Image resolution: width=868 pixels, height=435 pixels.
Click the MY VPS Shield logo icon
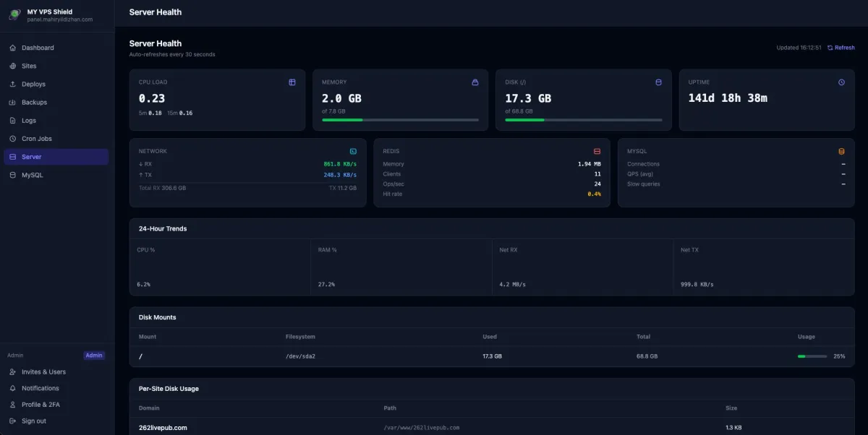(x=14, y=14)
